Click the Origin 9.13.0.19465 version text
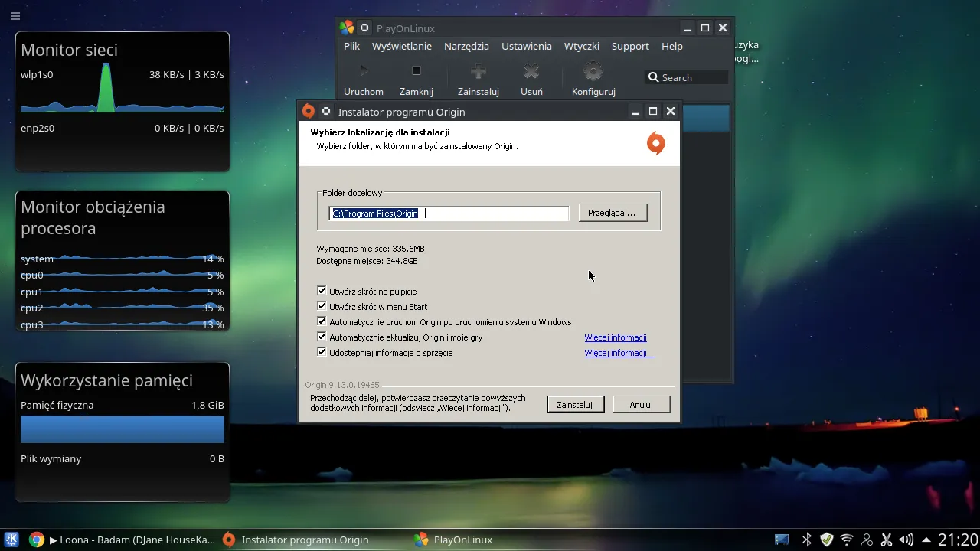 (342, 385)
